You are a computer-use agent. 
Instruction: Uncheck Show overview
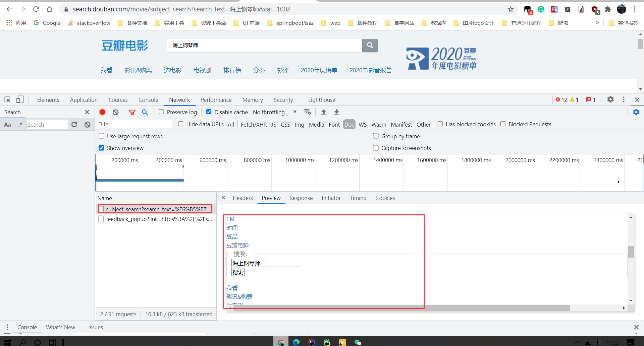click(x=101, y=148)
